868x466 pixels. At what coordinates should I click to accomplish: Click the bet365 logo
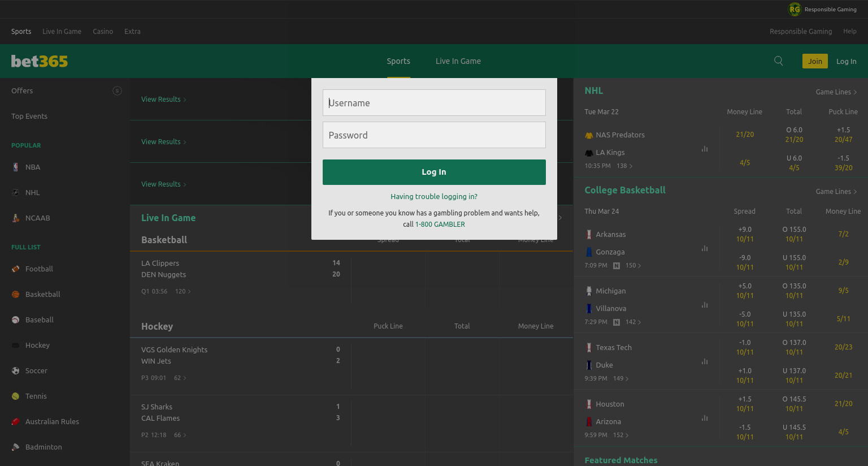click(40, 61)
